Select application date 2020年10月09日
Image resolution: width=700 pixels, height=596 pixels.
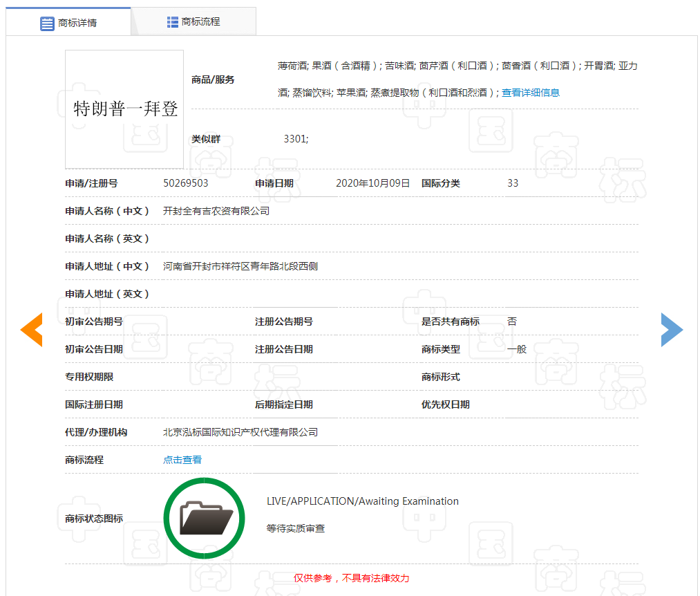372,183
